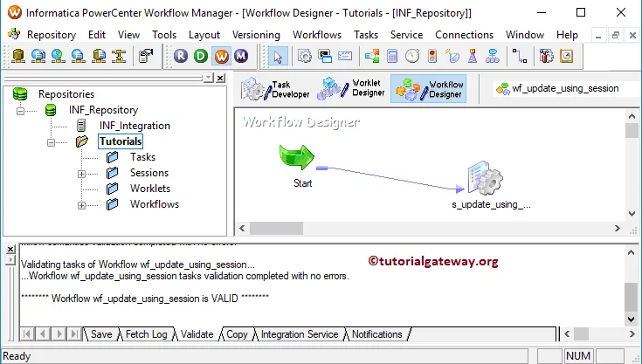Viewport: 642px width, 364px height.
Task: Open the Workflows menu
Action: (x=317, y=35)
